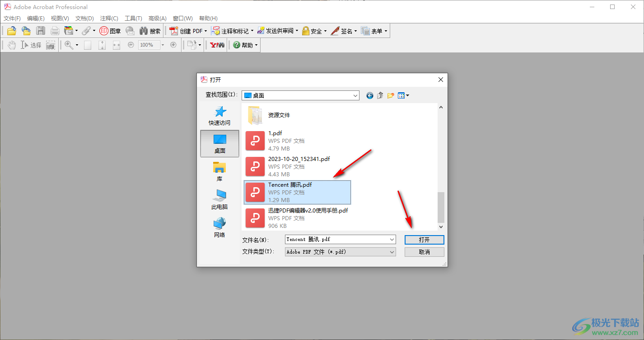Open the 文件(F) menu
644x340 pixels.
(x=12, y=18)
